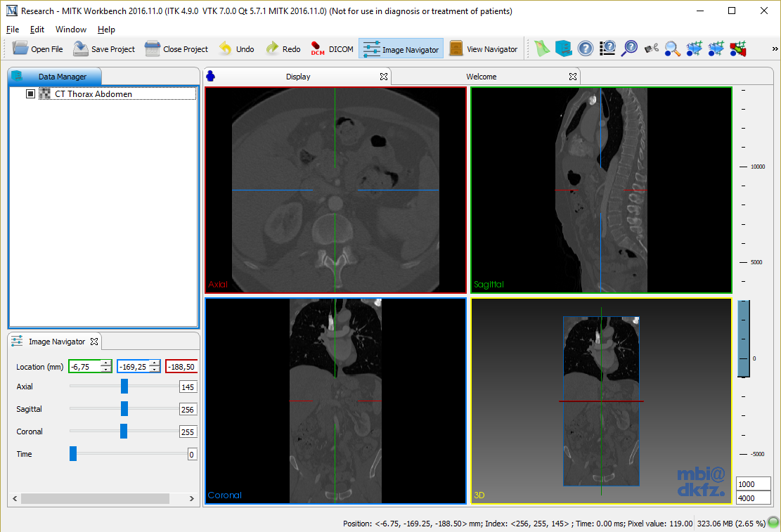Decrease the blue-bordered location value with down arrow
The width and height of the screenshot is (781, 532).
tap(154, 370)
